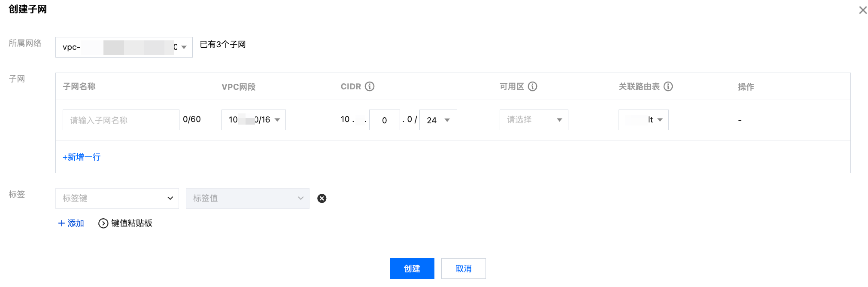The width and height of the screenshot is (868, 287).
Task: Remove the tag row with the X icon
Action: tap(322, 198)
